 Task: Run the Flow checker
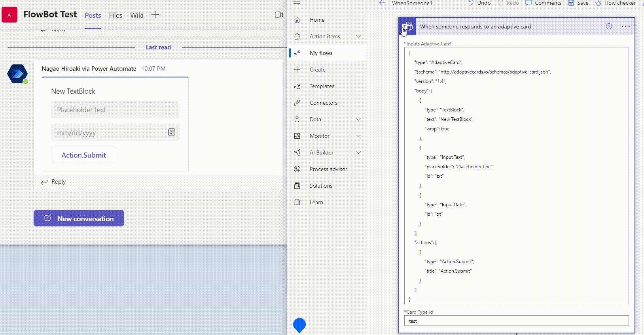615,3
